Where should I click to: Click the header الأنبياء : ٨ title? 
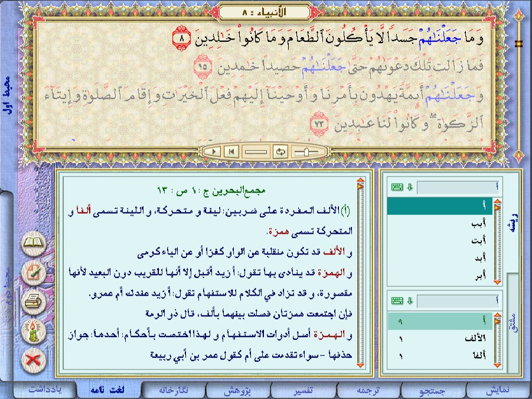click(265, 12)
